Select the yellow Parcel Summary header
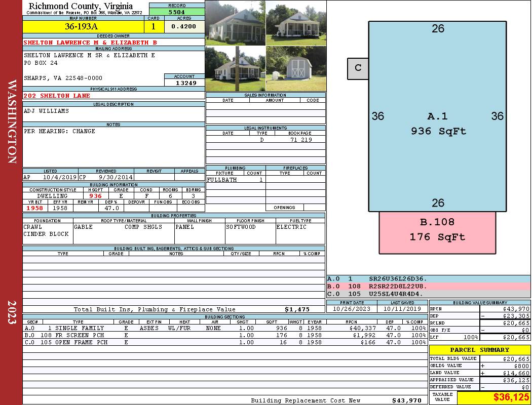Screen dimensions: 532x405 [479, 350]
